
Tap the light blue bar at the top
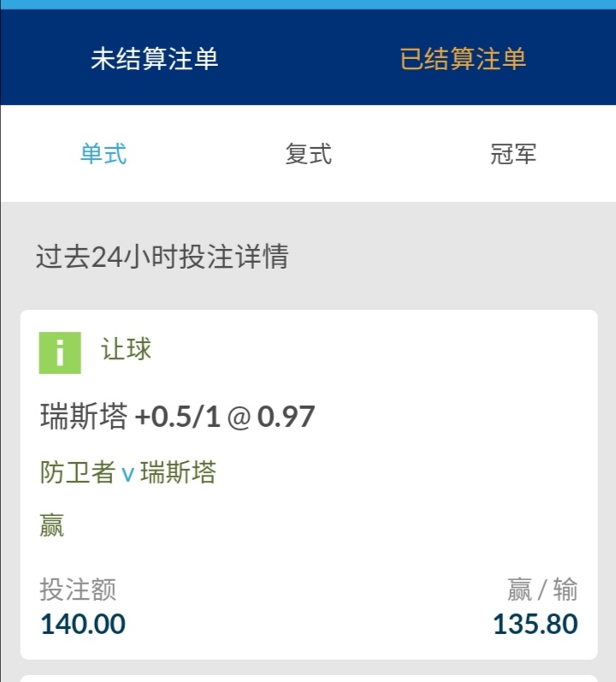[x=308, y=4]
